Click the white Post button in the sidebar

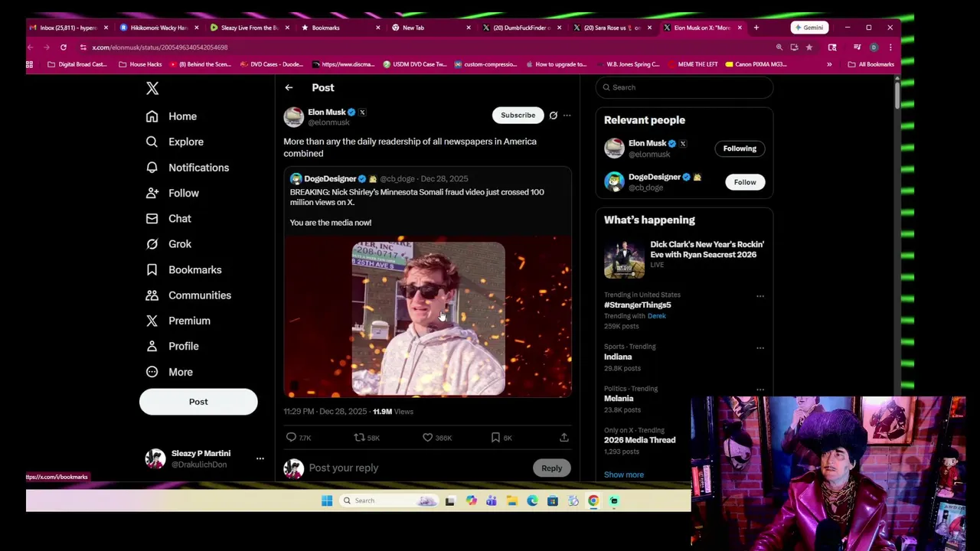[198, 402]
